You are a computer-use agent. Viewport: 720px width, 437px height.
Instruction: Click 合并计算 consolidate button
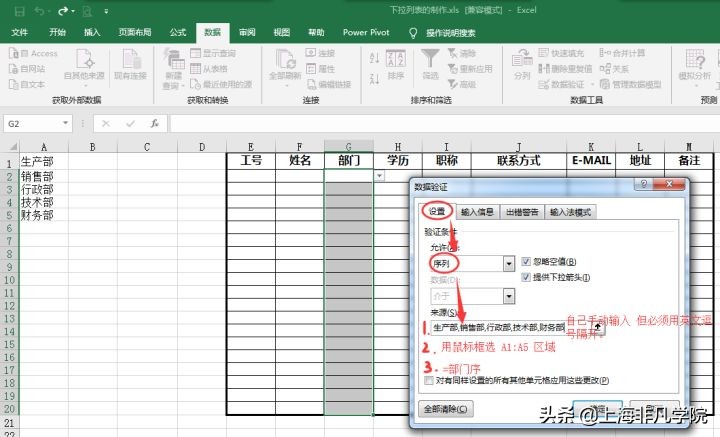coord(622,53)
